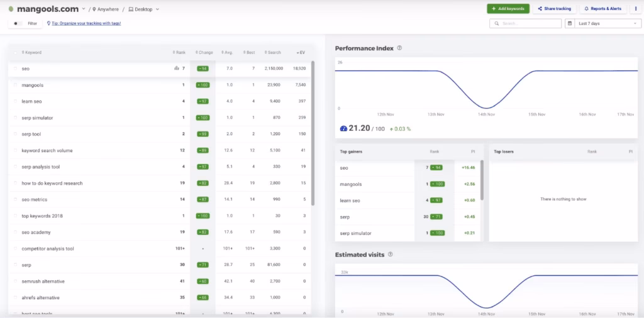Image resolution: width=644 pixels, height=318 pixels.
Task: Open the tracking tags tip link
Action: [86, 23]
